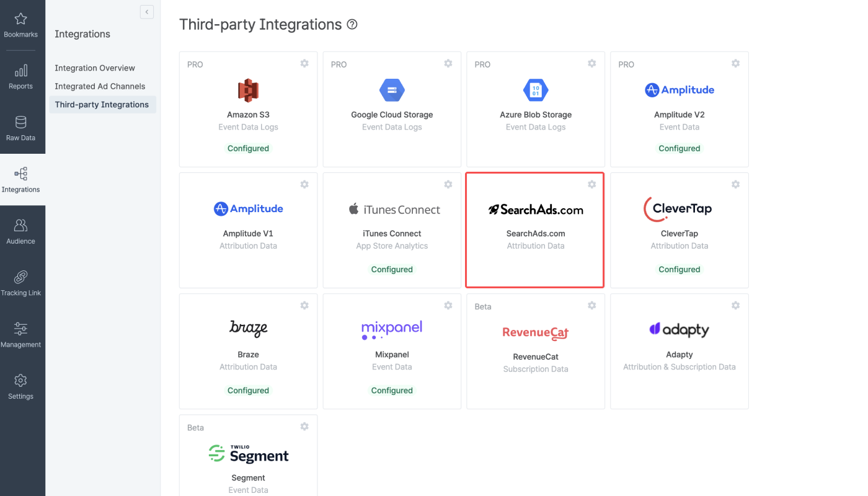This screenshot has height=496, width=868.
Task: Click the Beta label on Segment card
Action: (196, 428)
